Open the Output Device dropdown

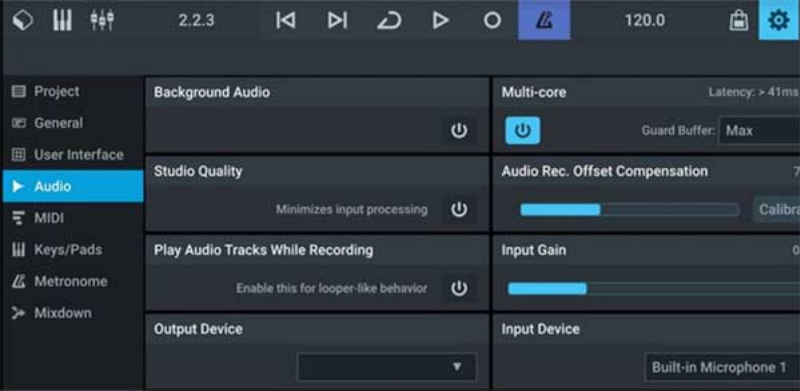[387, 367]
